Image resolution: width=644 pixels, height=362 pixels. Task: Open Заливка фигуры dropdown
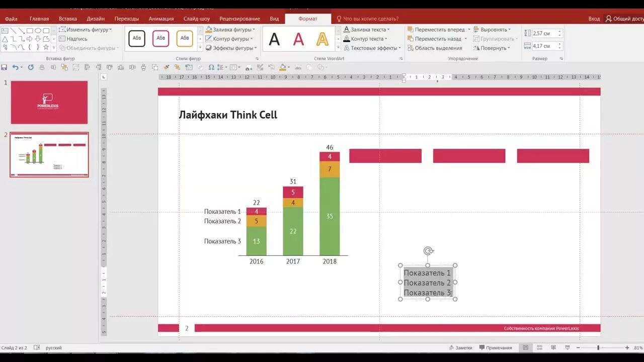[230, 30]
